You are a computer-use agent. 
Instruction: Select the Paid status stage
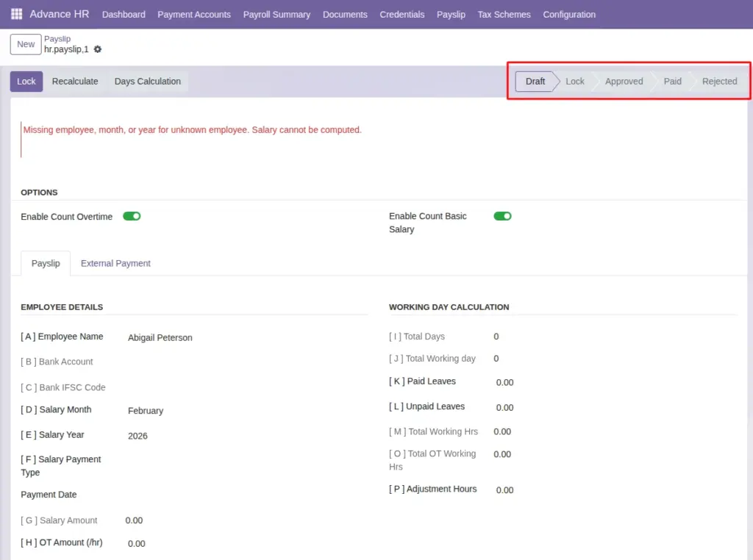coord(672,82)
